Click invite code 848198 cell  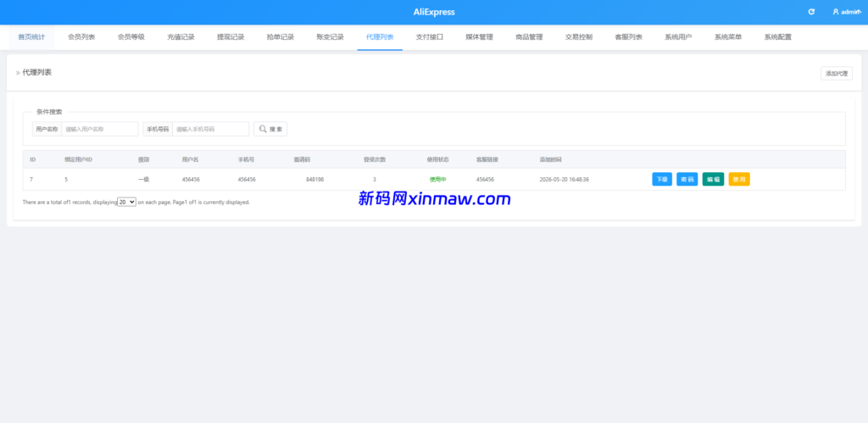click(315, 180)
